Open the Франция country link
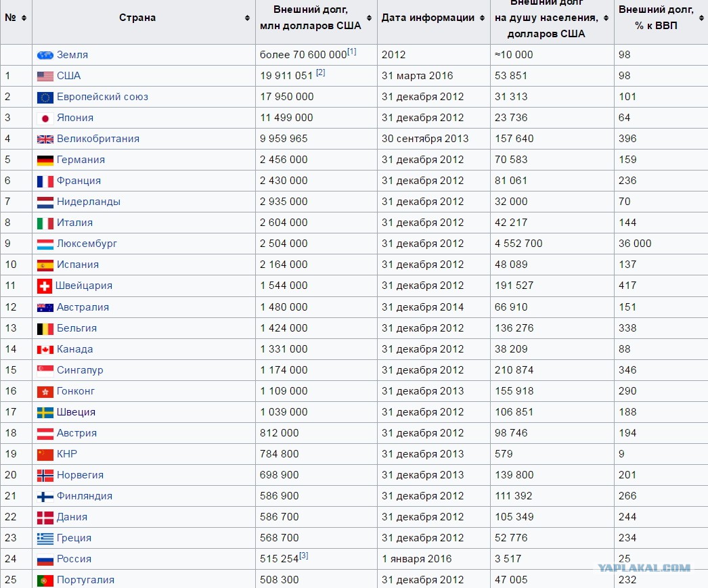 [79, 181]
